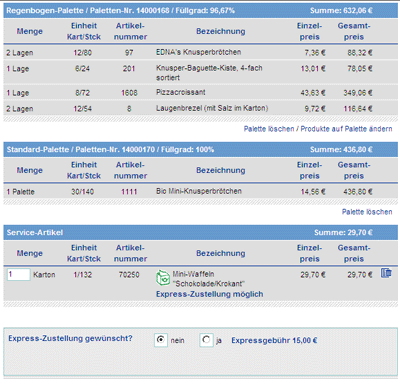Click the blue bin icon in Mini-Waffeln row
Screen dimensions: 400x379
tap(386, 273)
